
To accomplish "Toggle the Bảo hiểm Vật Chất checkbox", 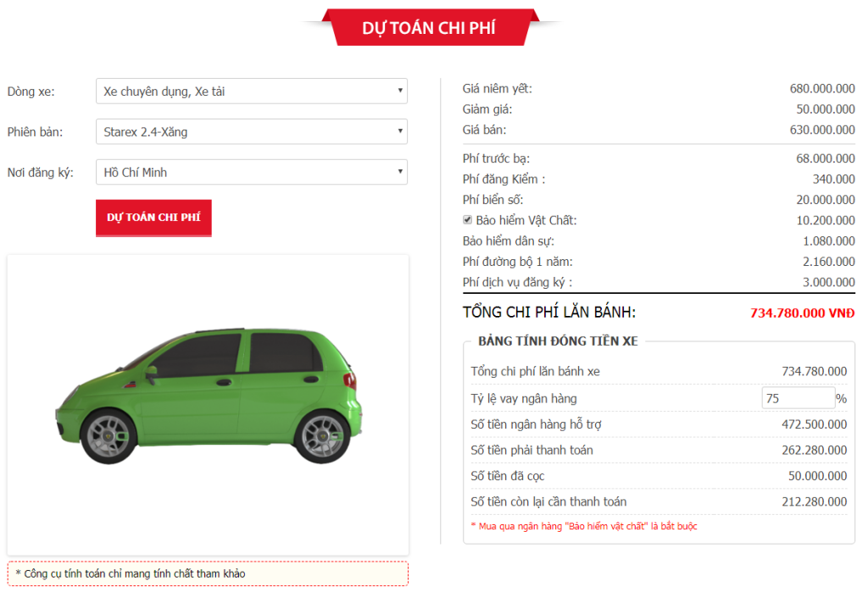I will [x=468, y=219].
